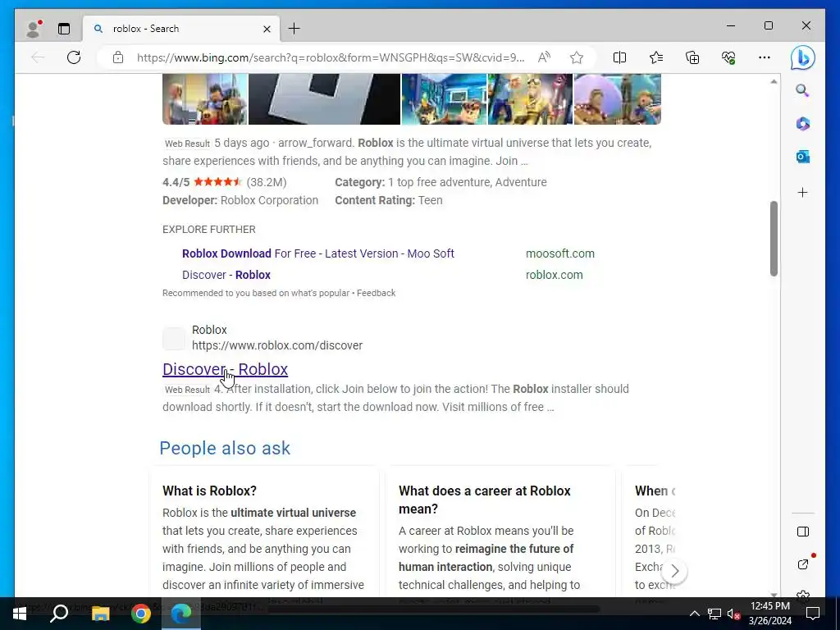Image resolution: width=840 pixels, height=630 pixels.
Task: Open link in external window icon
Action: (x=802, y=564)
